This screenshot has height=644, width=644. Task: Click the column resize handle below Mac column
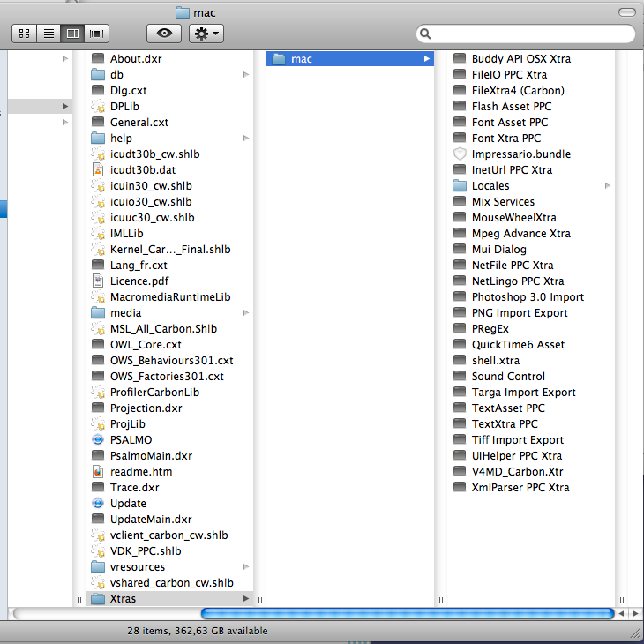[441, 600]
